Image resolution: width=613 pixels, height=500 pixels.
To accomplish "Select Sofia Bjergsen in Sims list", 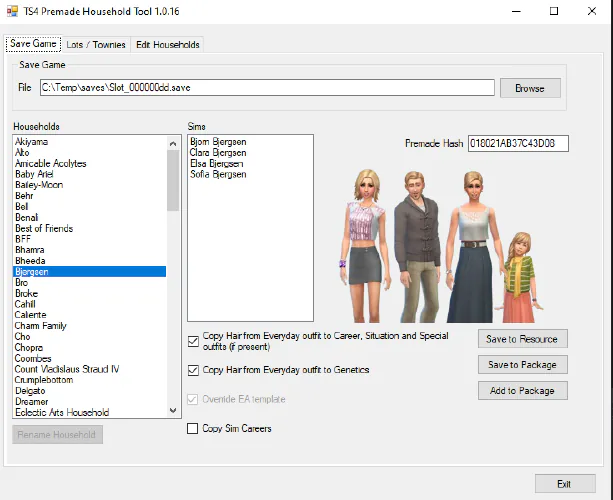I will pyautogui.click(x=217, y=175).
